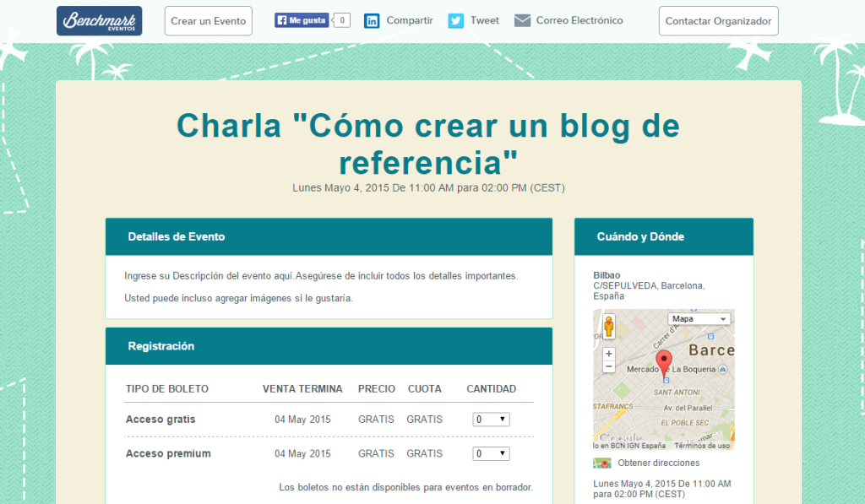Select the Acceso gratis ticket name
Viewport: 865px width, 504px height.
[160, 420]
